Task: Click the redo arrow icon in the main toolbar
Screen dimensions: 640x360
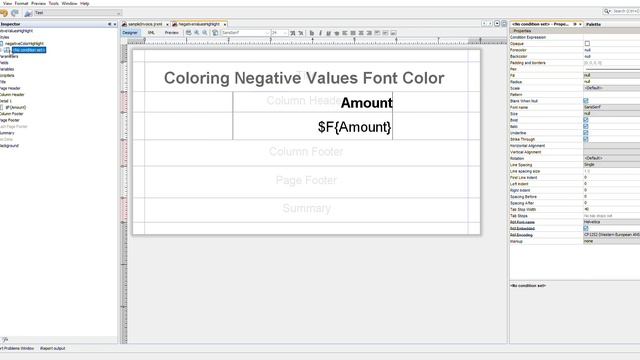Action: 15,13
